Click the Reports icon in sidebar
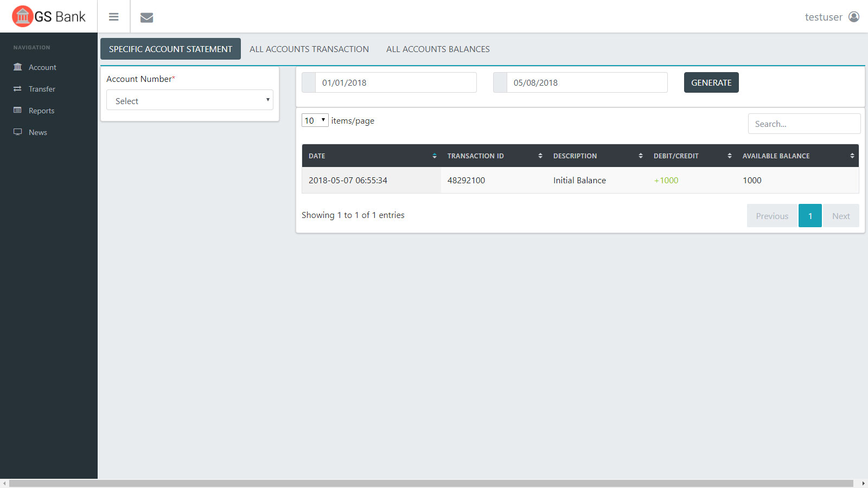 pos(18,111)
